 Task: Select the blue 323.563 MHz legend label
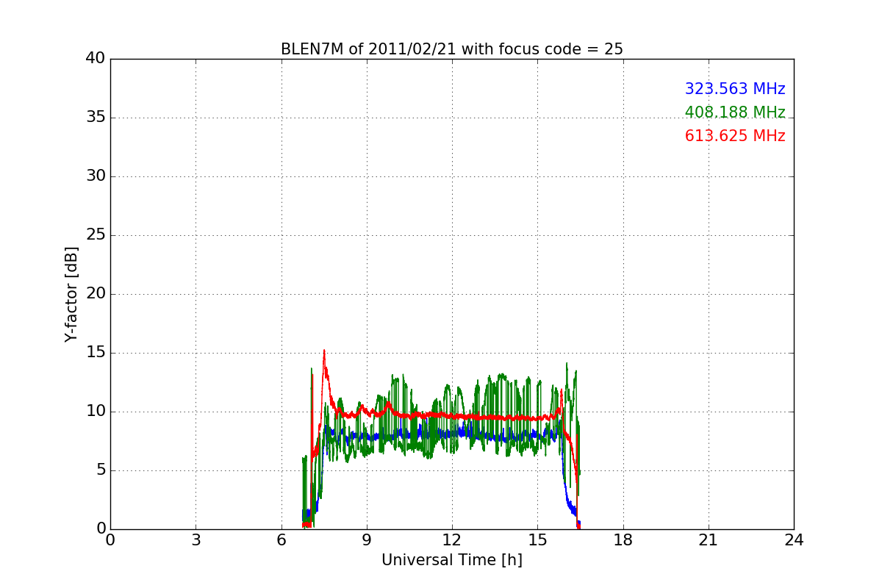coord(735,89)
